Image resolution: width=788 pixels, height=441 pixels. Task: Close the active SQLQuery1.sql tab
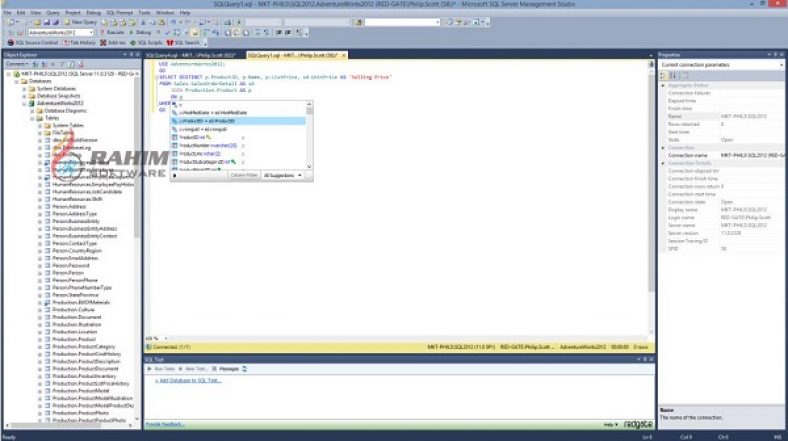click(x=344, y=55)
